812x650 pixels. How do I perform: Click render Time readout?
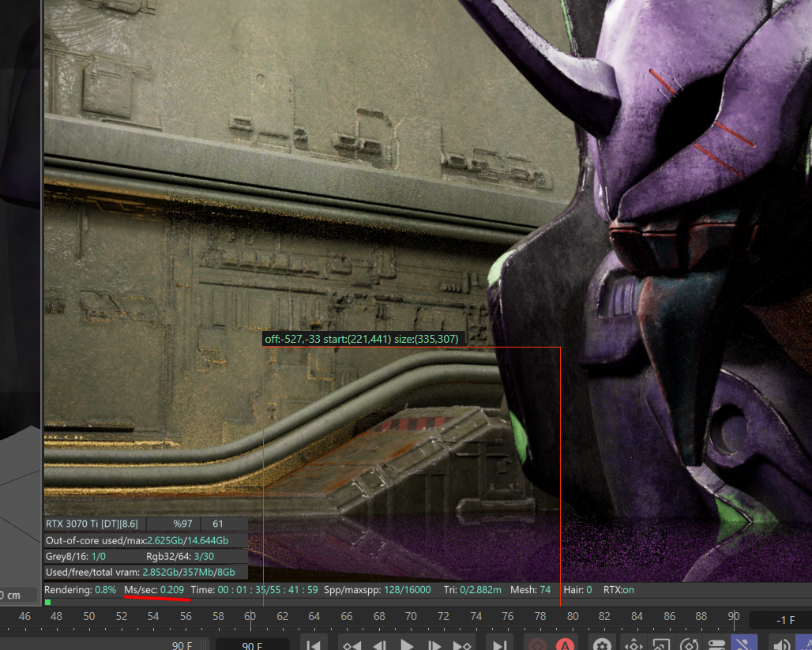pyautogui.click(x=254, y=590)
